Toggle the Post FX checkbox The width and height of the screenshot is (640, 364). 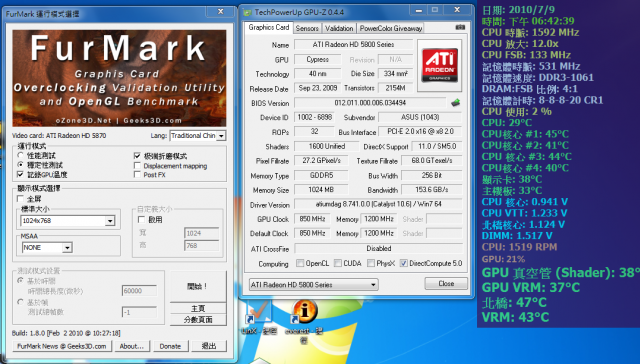click(x=137, y=175)
